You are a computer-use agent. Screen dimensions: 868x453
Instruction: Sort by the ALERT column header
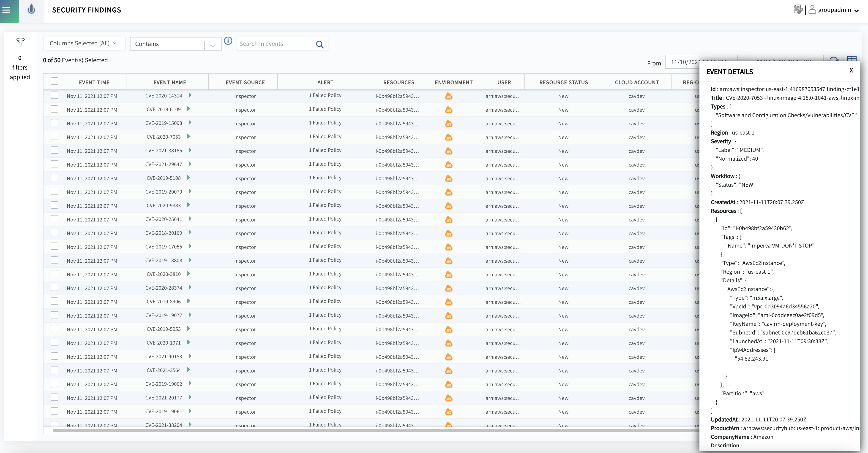[x=325, y=82]
